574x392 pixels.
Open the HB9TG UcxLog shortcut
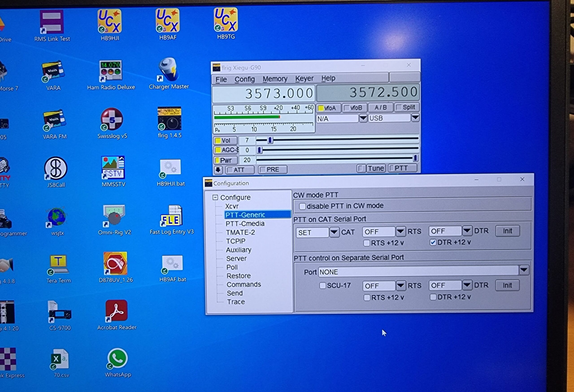coord(226,20)
